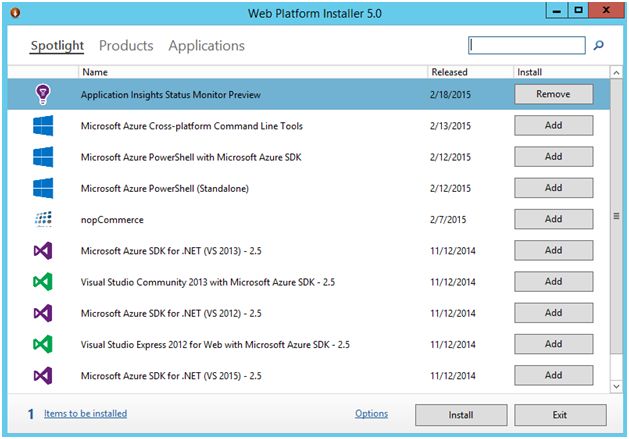Remove Application Insights Status Monitor Preview
The image size is (629, 439).
553,94
